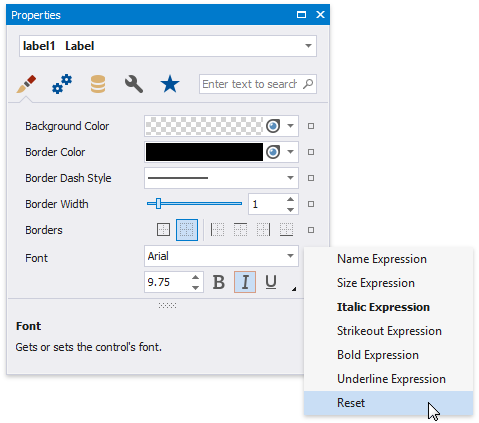Open the Data tab database icon

coord(98,84)
